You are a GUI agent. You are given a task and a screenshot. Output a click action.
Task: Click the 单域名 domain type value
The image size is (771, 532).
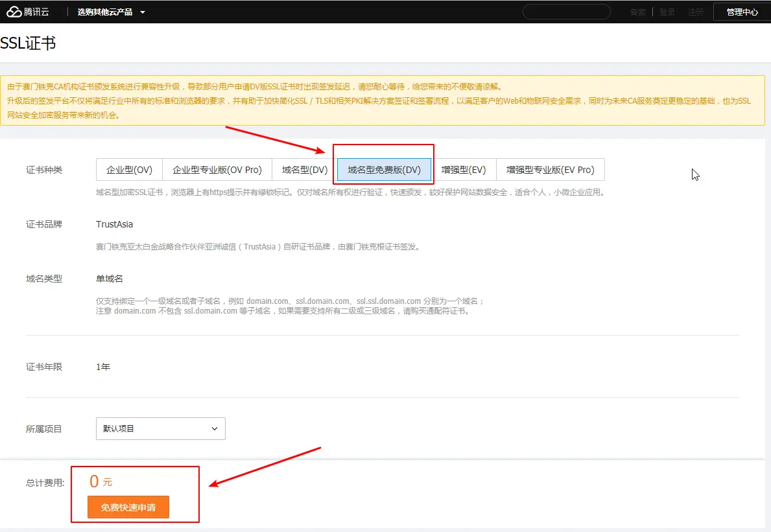(x=109, y=279)
